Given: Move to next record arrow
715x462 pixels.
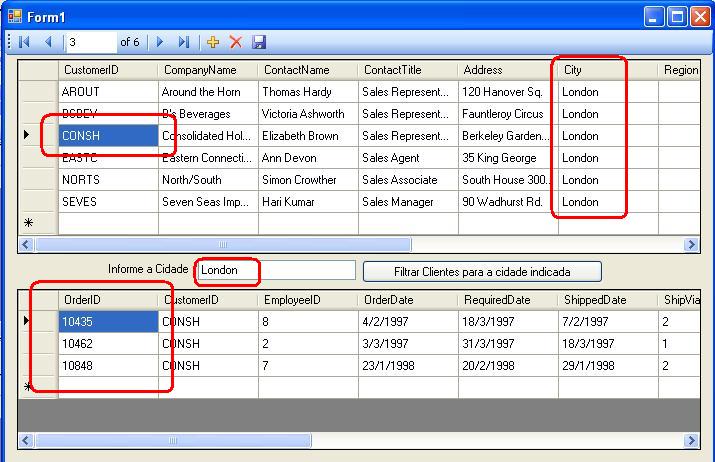Looking at the screenshot, I should click(x=160, y=42).
